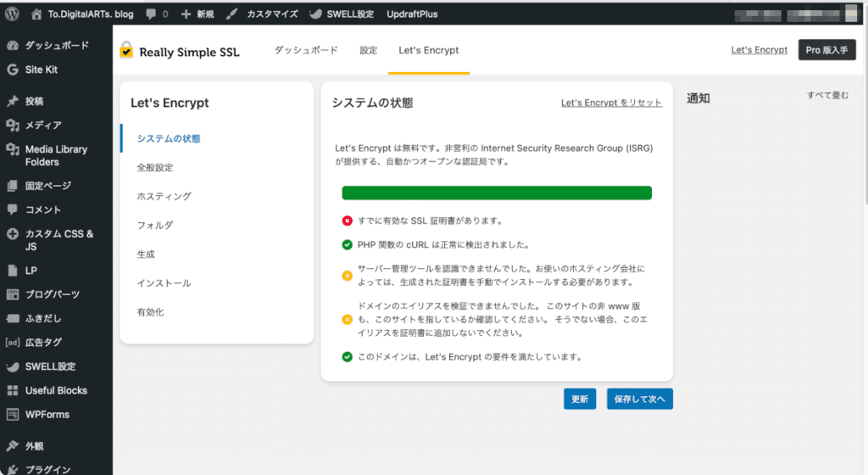Click the Really Simple SSL lock logo

(126, 50)
